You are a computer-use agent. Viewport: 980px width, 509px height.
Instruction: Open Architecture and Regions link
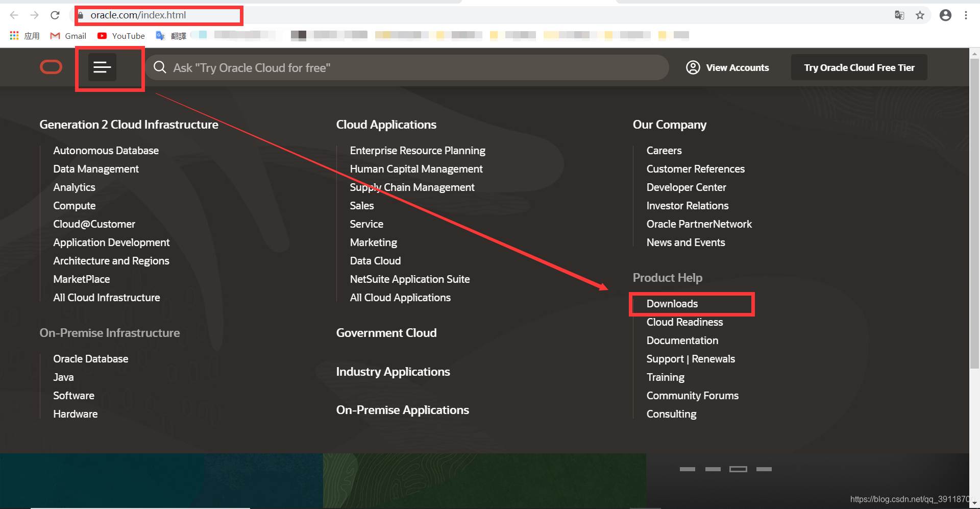(x=111, y=261)
